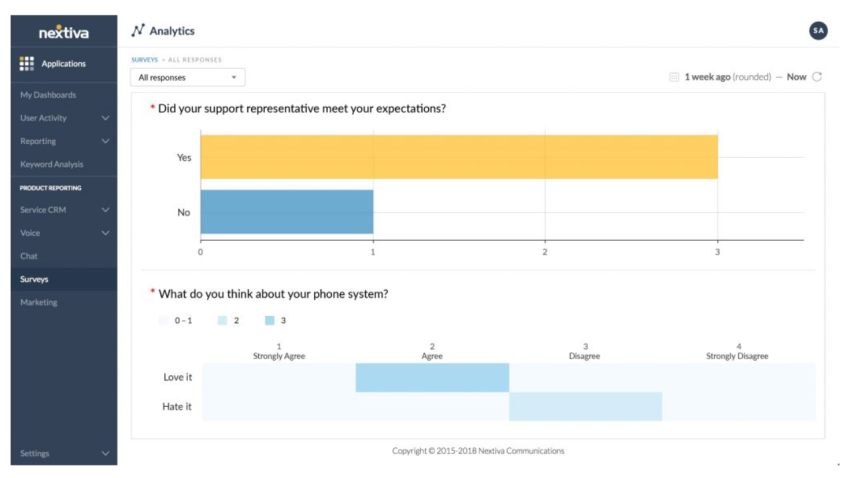The width and height of the screenshot is (850, 478).
Task: Open the SA user avatar
Action: [x=818, y=31]
